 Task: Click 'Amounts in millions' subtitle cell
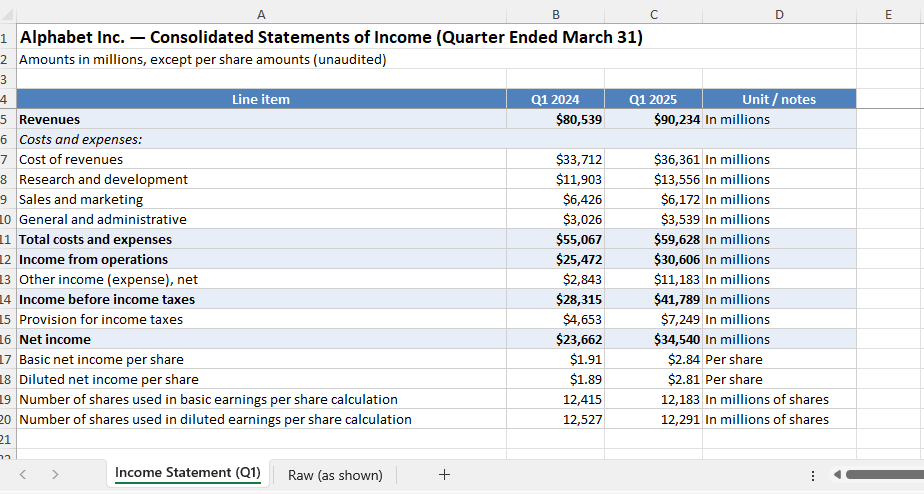point(261,60)
